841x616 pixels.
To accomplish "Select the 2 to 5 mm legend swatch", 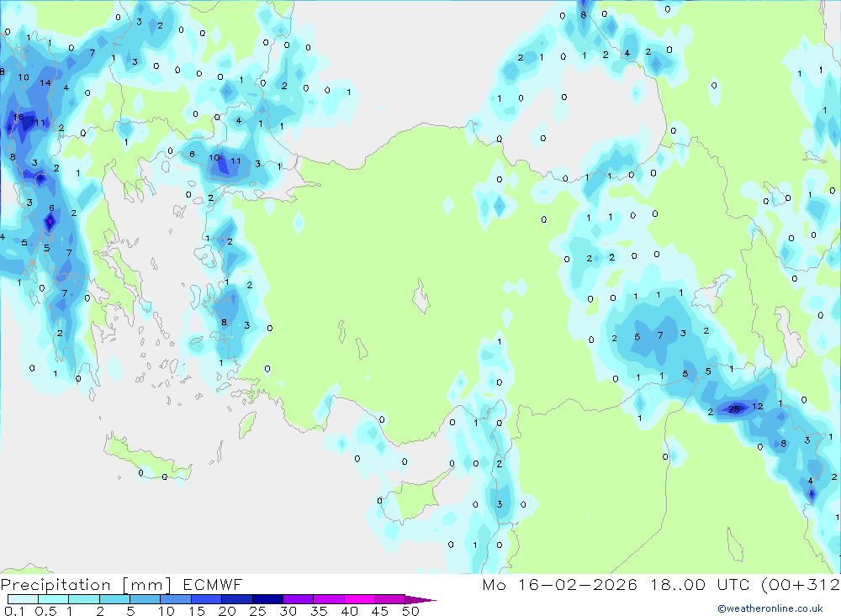I will pos(114,599).
